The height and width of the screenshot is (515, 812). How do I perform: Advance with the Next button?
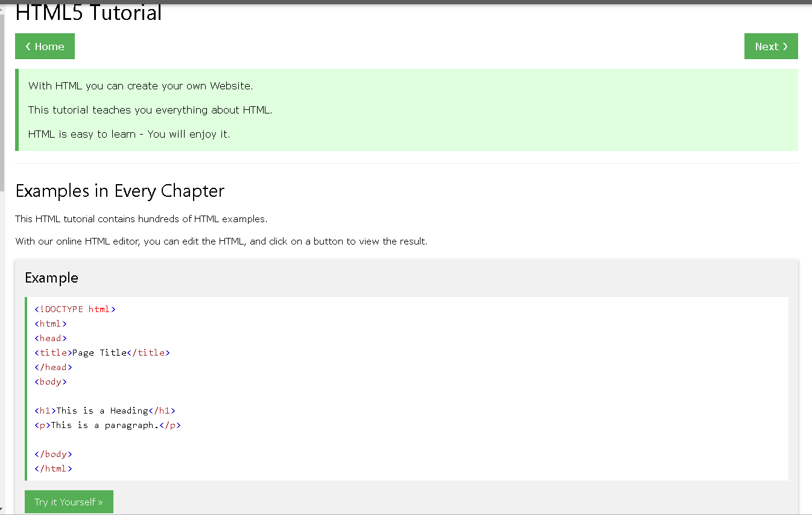770,46
